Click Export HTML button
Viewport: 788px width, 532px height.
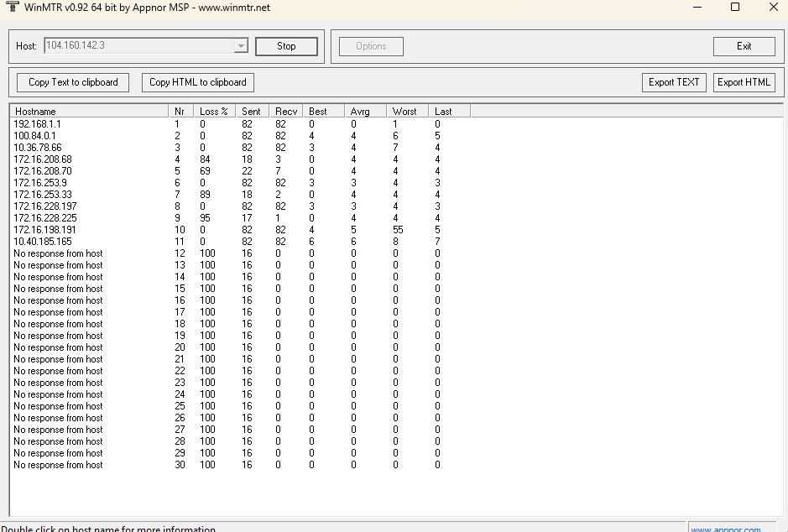(x=744, y=82)
